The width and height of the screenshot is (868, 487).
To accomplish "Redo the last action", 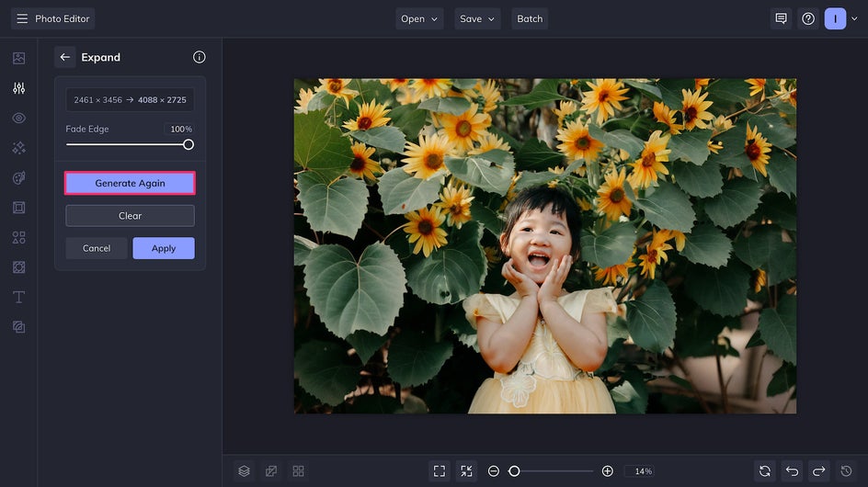I will coord(819,471).
